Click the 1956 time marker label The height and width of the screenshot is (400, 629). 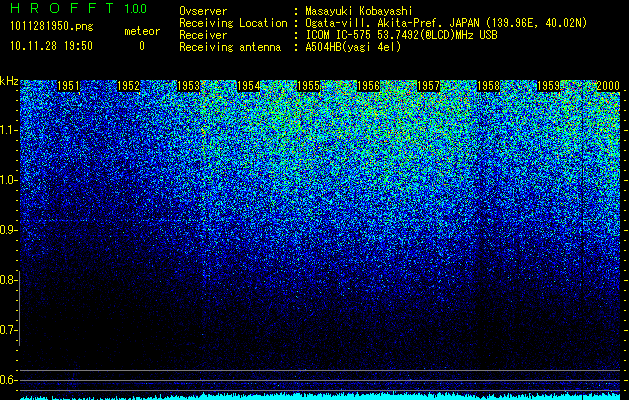tap(368, 86)
